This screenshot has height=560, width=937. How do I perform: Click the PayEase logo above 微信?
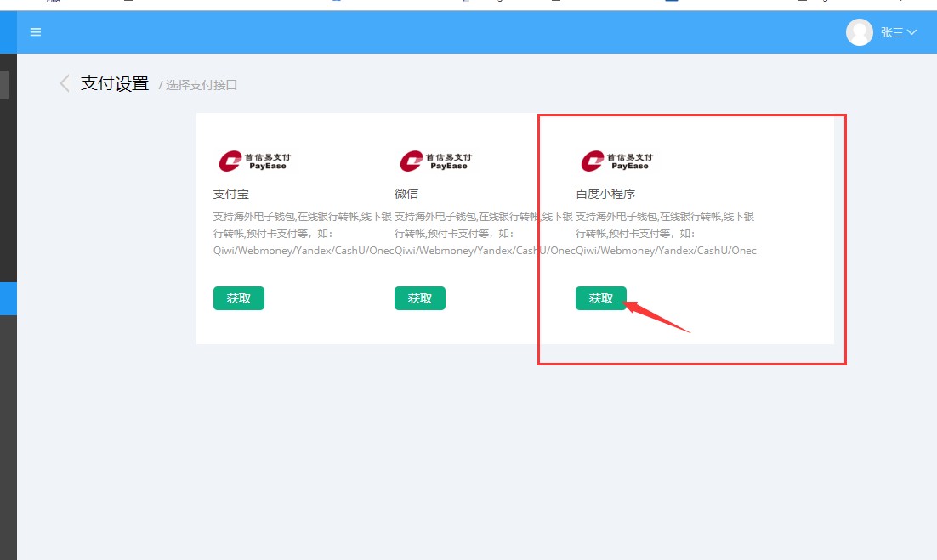(436, 161)
